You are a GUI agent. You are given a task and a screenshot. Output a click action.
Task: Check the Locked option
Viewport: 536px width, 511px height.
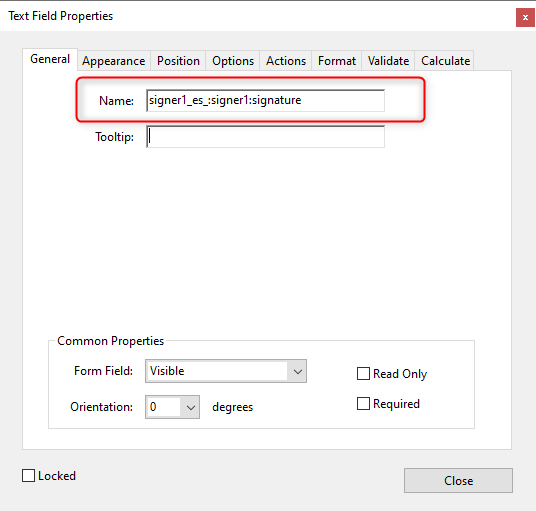pyautogui.click(x=28, y=475)
